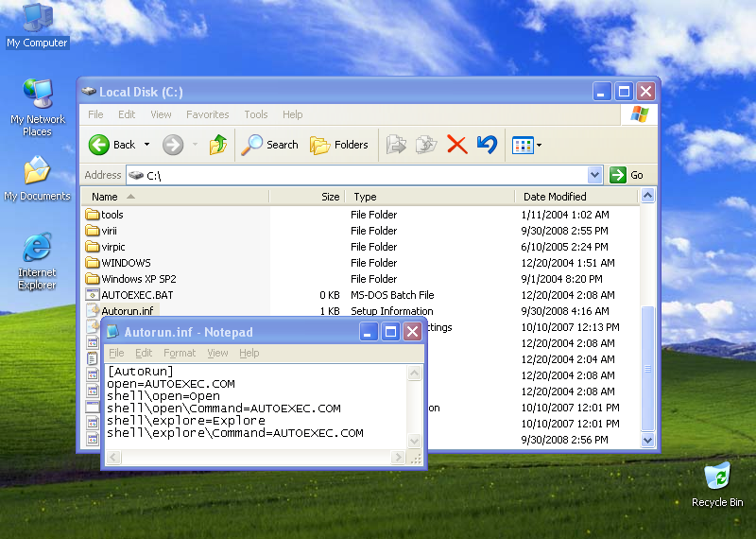756x539 pixels.
Task: Click the Copy To toolbar icon
Action: click(426, 145)
